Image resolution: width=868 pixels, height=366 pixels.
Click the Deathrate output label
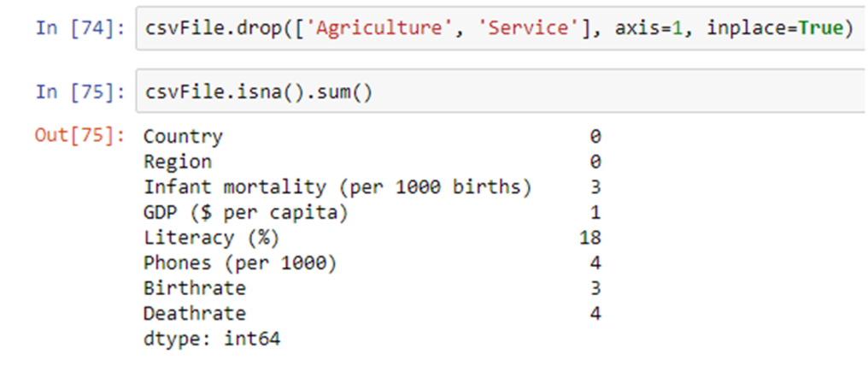[x=194, y=313]
